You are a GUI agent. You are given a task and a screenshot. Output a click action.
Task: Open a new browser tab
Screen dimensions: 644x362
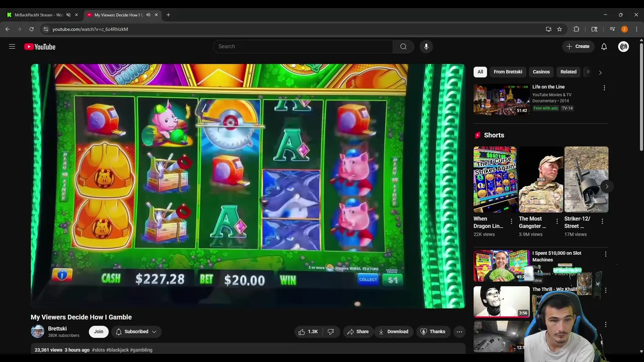168,15
